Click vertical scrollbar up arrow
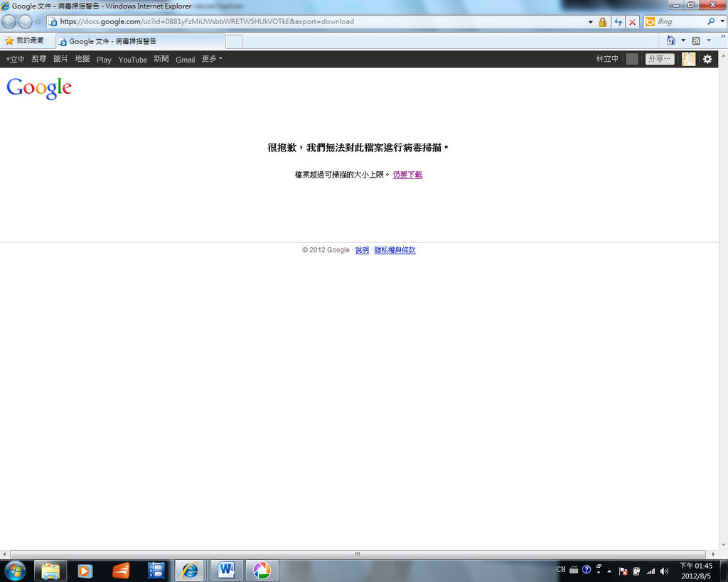The width and height of the screenshot is (728, 582). pos(723,55)
